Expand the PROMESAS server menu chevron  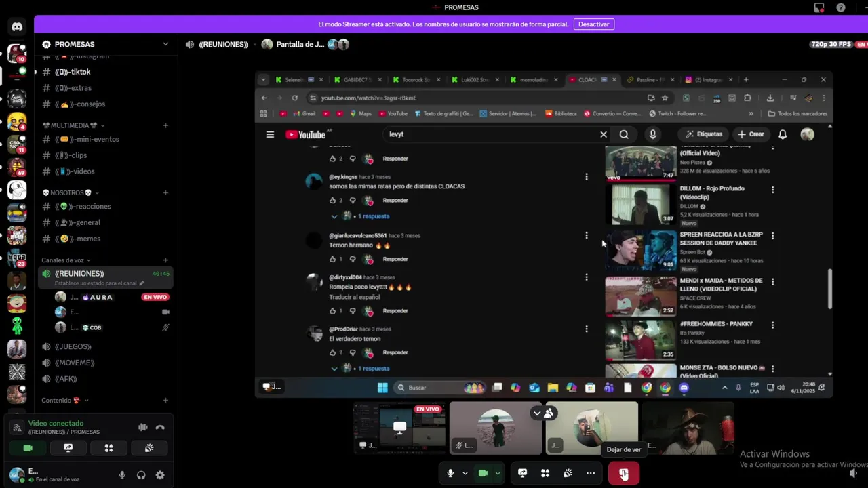[165, 44]
